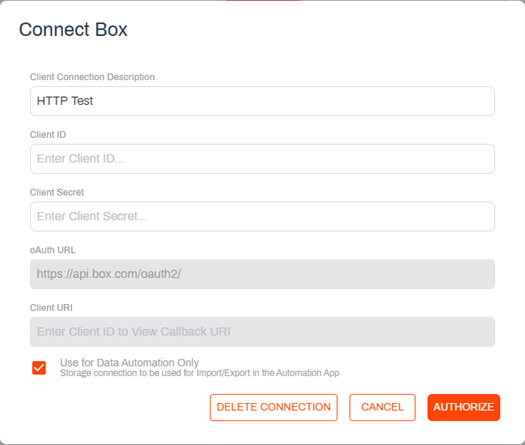Image resolution: width=525 pixels, height=445 pixels.
Task: Click the Storage connection description text
Action: coord(200,373)
